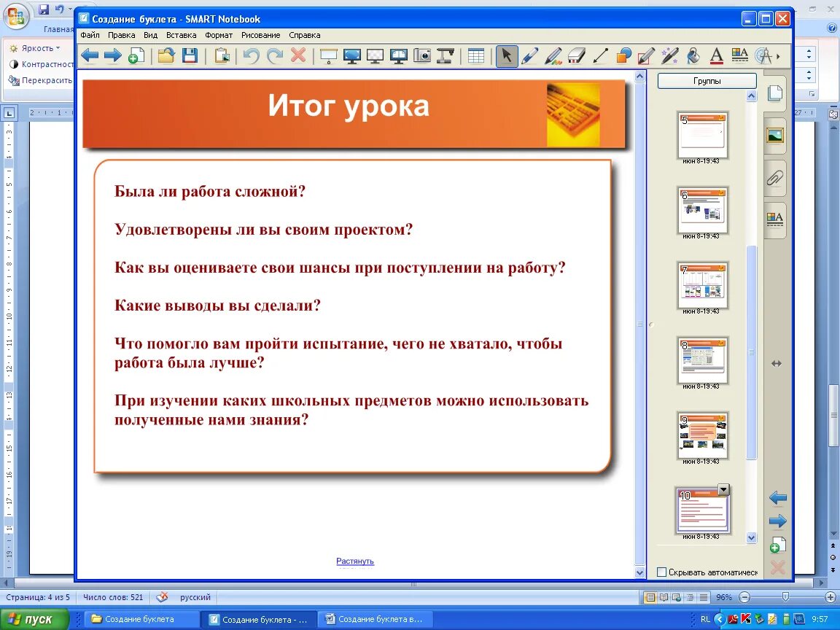
Task: Choose the Select arrow tool
Action: [x=507, y=55]
